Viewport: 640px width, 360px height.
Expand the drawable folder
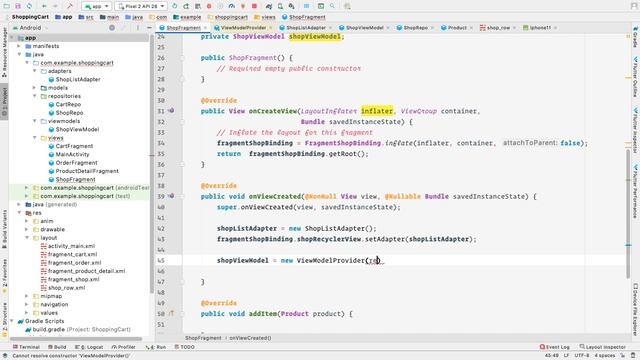pos(27,229)
